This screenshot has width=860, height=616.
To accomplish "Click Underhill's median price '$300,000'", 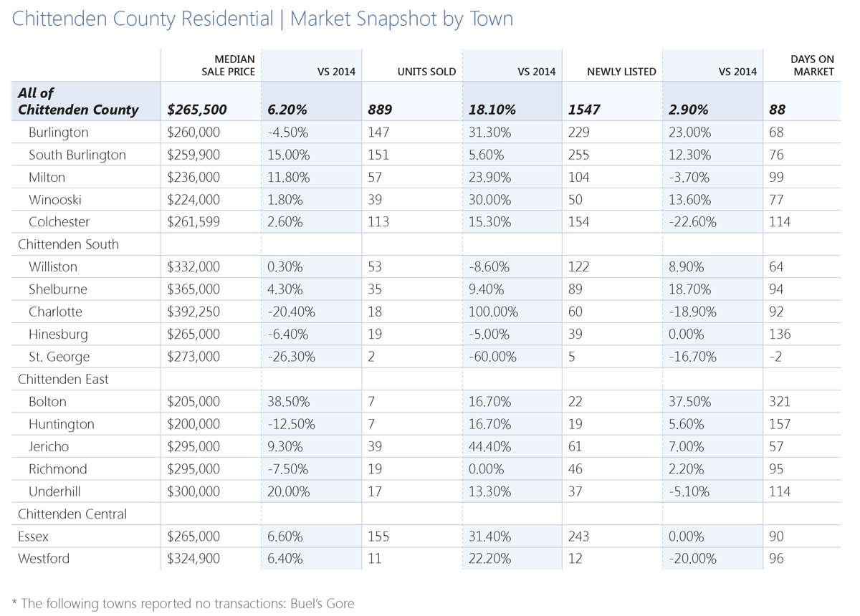I will coord(193,491).
